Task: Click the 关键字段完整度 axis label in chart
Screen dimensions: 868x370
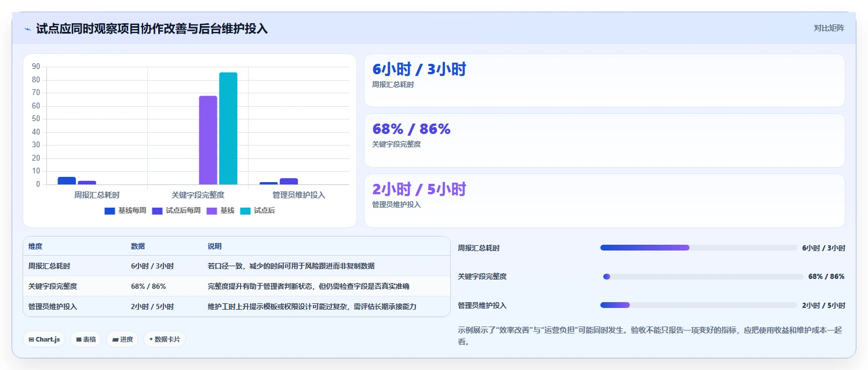Action: 198,195
